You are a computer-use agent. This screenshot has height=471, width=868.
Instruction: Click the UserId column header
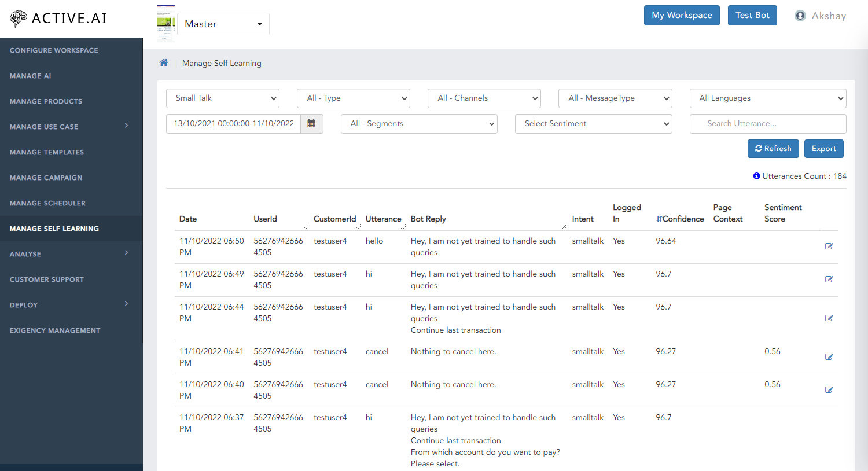tap(265, 219)
